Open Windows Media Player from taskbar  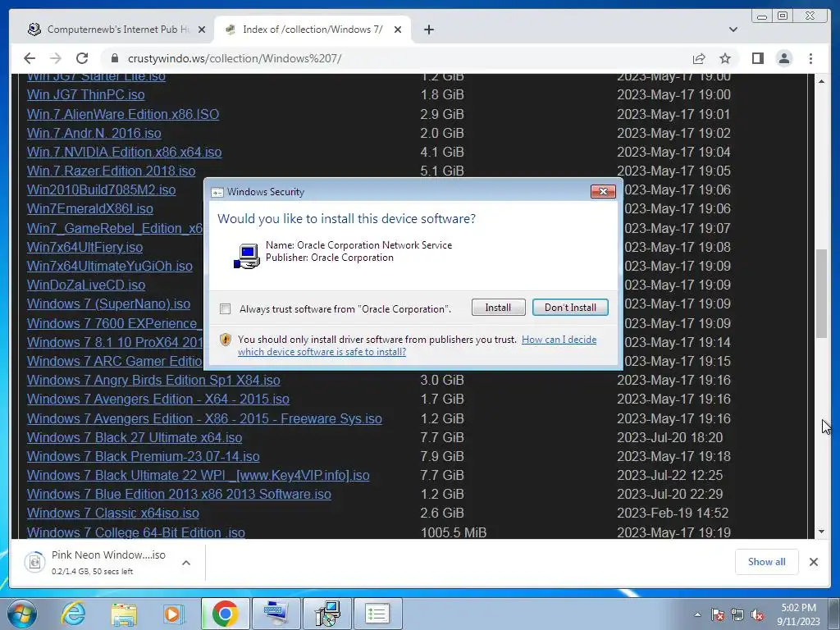click(173, 614)
